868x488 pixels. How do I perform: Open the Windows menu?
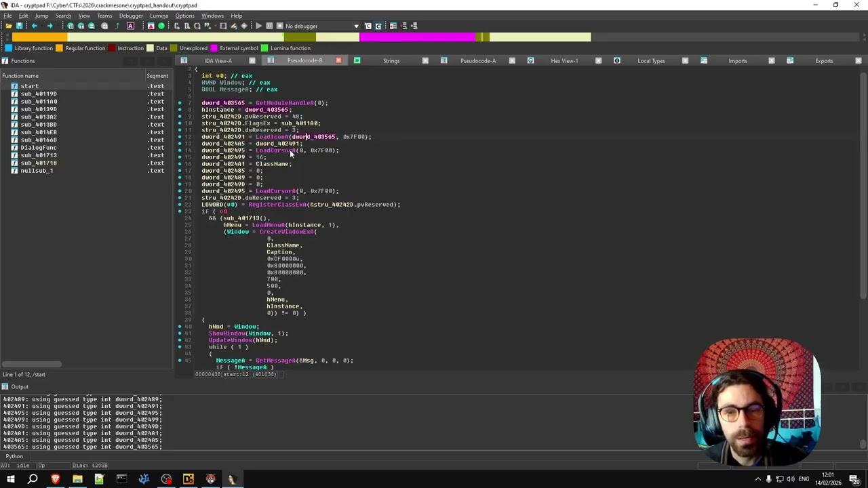[x=212, y=16]
